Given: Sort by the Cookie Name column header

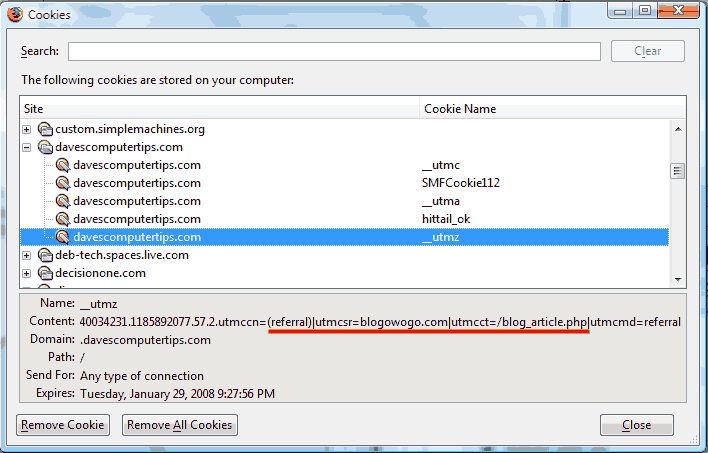Looking at the screenshot, I should tap(553, 109).
